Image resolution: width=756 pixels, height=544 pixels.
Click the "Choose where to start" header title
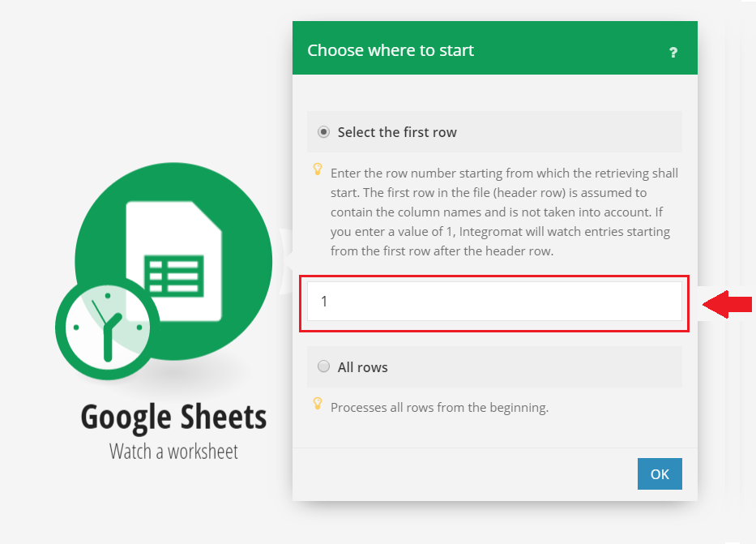point(391,50)
